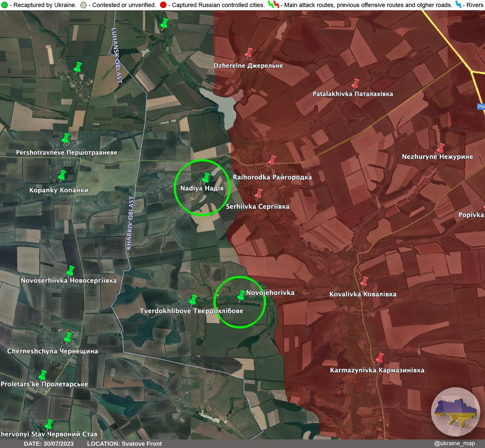Click the 'Raihorodka Райгородка' label
Image resolution: width=485 pixels, height=448 pixels.
pyautogui.click(x=272, y=177)
